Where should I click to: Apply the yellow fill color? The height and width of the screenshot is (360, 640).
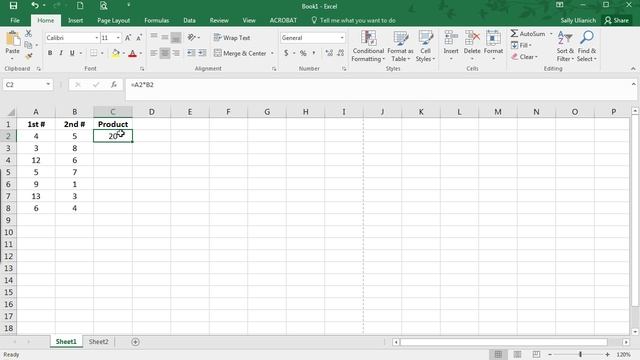click(x=116, y=53)
